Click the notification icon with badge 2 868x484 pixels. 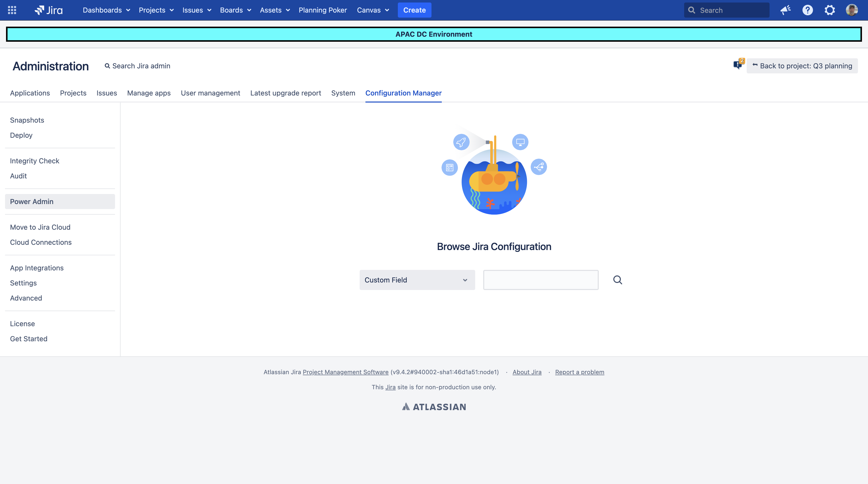click(739, 64)
